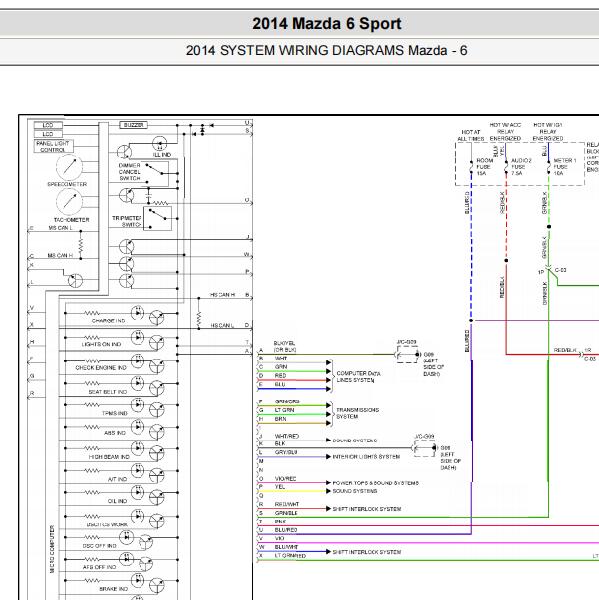The height and width of the screenshot is (600, 599).
Task: Click the AFS OFF IND label
Action: point(100,567)
